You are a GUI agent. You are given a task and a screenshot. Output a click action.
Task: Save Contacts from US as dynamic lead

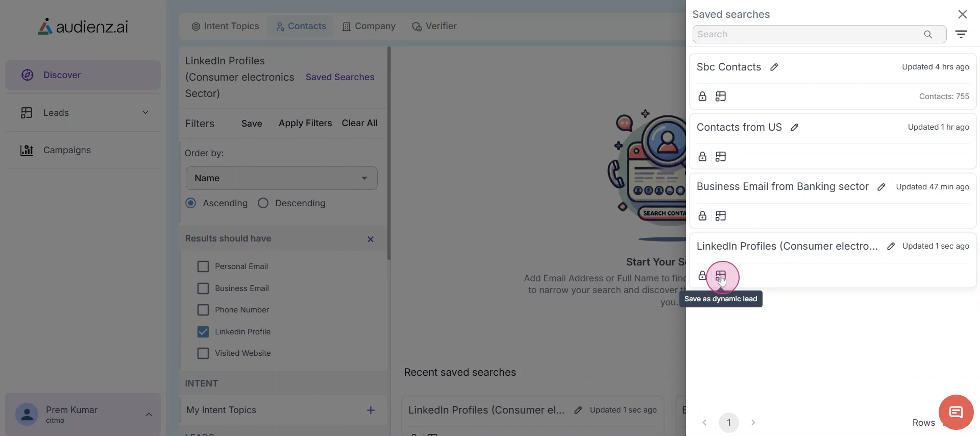click(721, 157)
